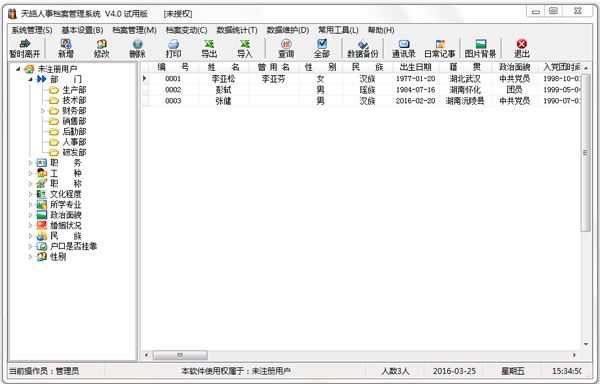Click the 籍贯 column header
Screen dimensions: 600x384
[x=465, y=67]
